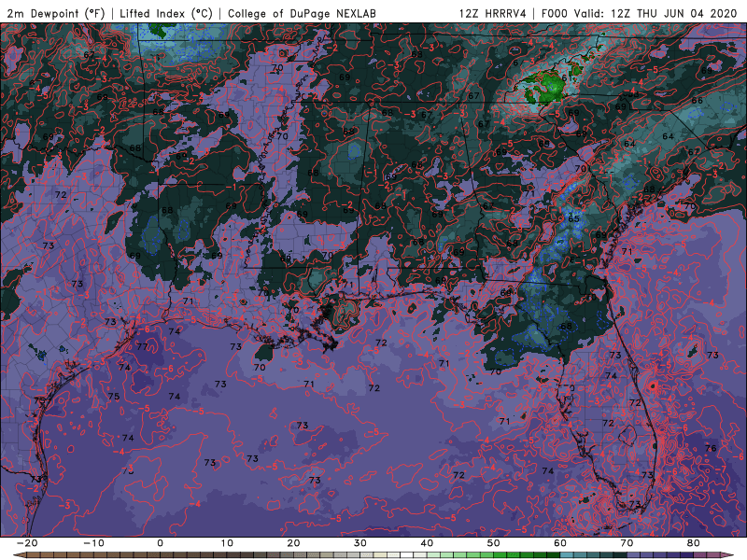
Task: Click the "2m Dewpoint (°F)" title text
Action: point(56,13)
